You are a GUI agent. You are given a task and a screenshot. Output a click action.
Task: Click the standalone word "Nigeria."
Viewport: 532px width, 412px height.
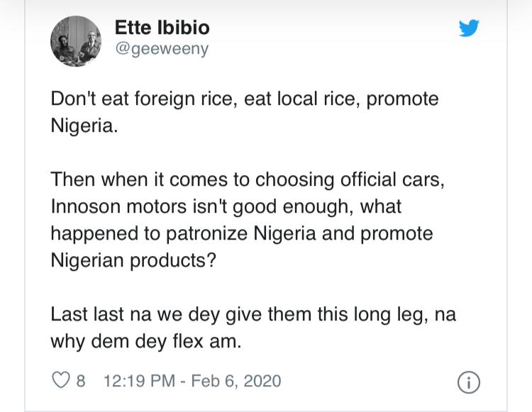[x=82, y=128]
